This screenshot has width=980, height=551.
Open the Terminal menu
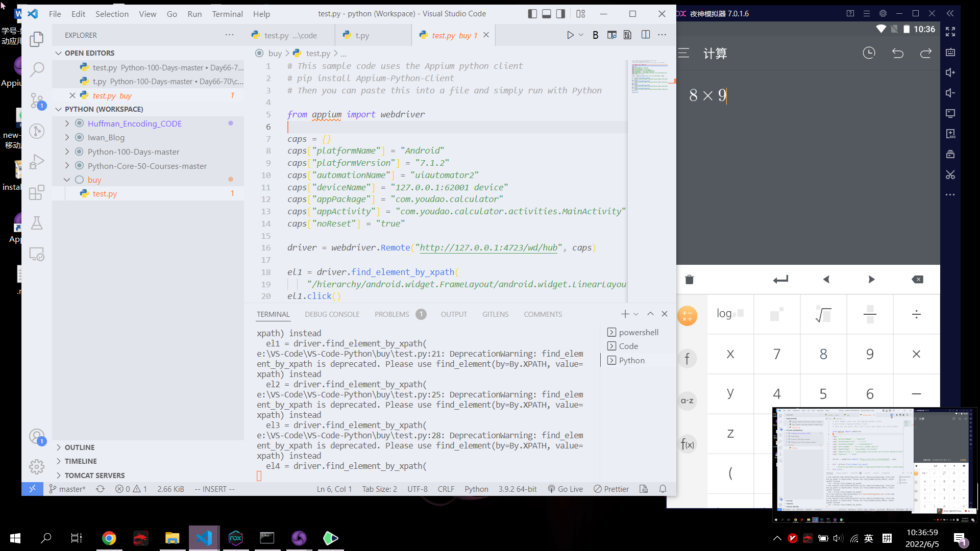click(x=227, y=14)
